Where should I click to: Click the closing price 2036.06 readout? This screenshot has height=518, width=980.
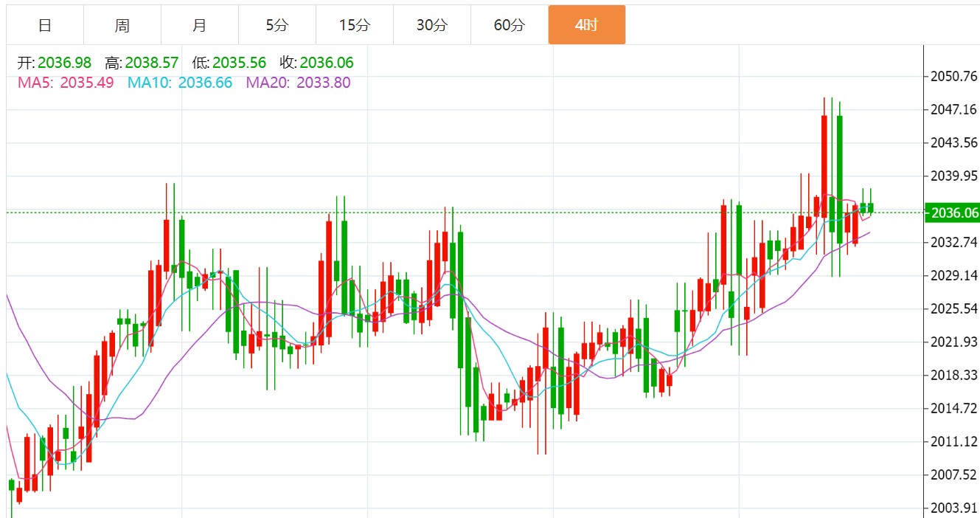[x=327, y=63]
